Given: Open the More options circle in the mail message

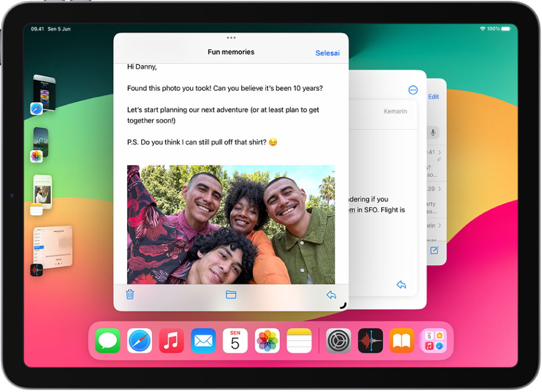Looking at the screenshot, I should pos(413,89).
